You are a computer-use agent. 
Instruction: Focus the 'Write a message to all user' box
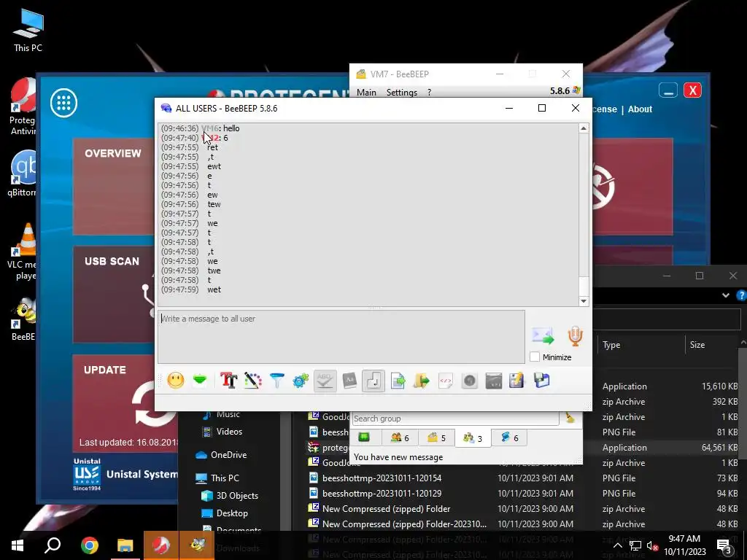coord(341,337)
